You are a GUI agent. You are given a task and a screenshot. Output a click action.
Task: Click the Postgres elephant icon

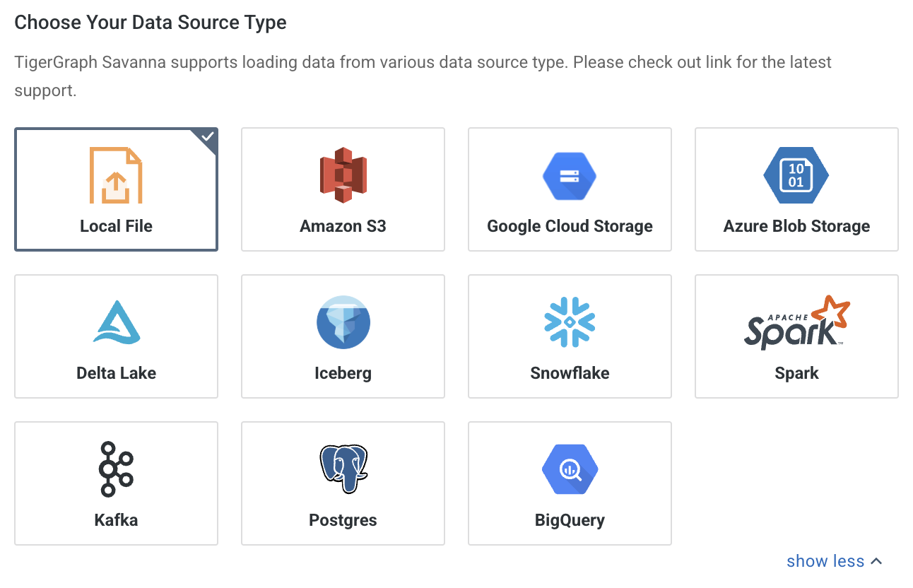coord(343,469)
